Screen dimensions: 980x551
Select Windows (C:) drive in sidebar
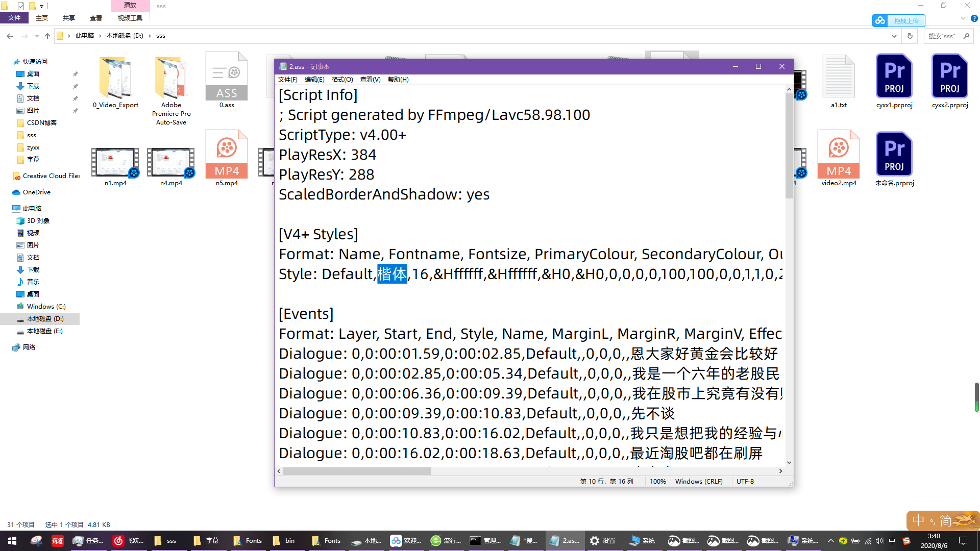click(x=46, y=307)
